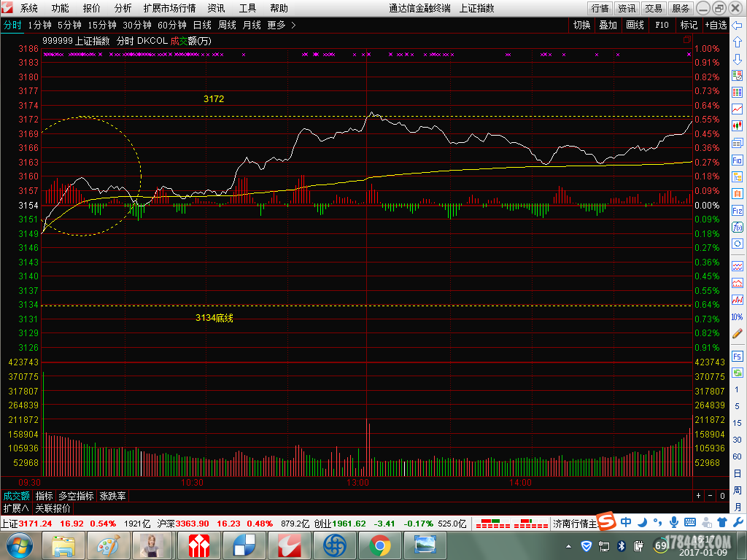Toggle the 涨跌率 display below the chart

pos(112,496)
